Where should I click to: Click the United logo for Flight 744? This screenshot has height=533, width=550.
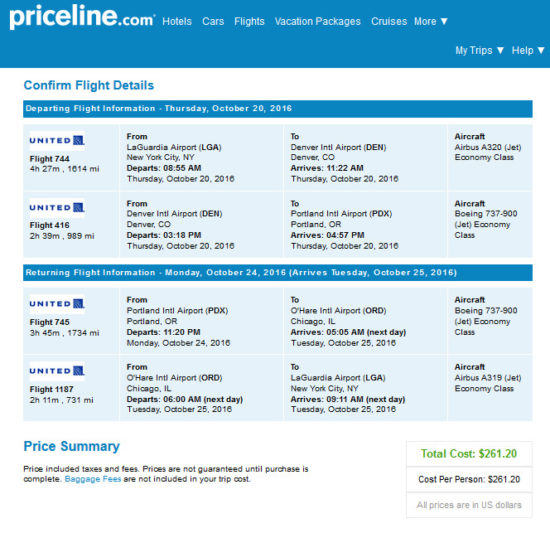[x=57, y=141]
